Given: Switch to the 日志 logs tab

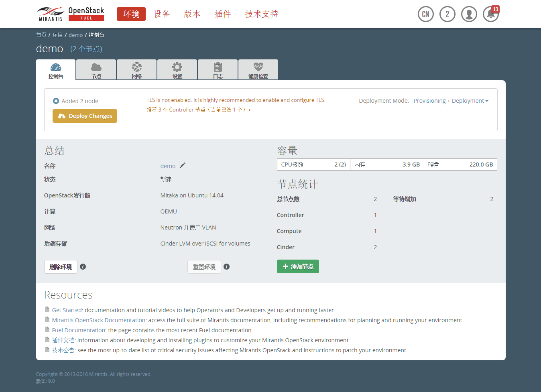Looking at the screenshot, I should click(x=218, y=70).
